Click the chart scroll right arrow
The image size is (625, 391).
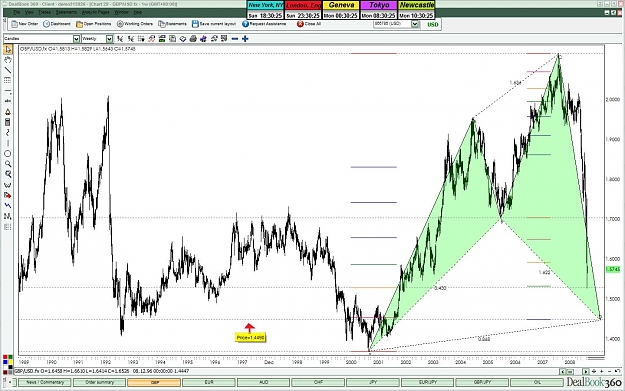point(585,371)
